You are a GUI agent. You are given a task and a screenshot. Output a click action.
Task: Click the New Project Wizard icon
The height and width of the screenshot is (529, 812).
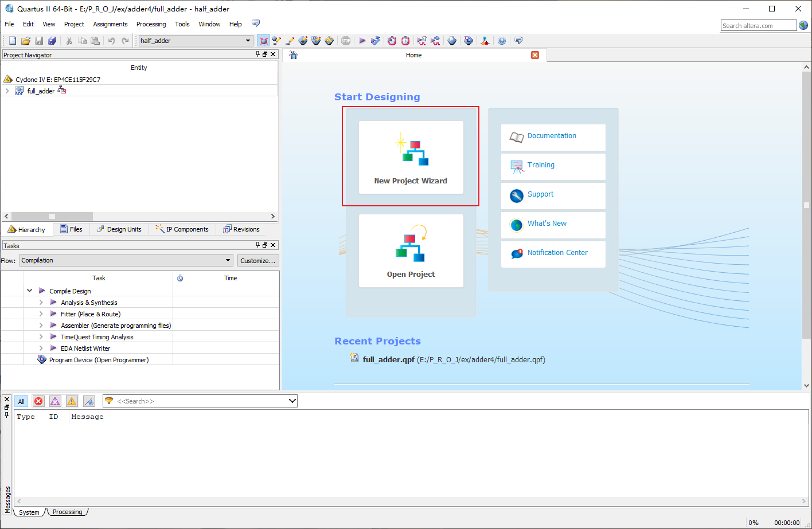(x=411, y=158)
